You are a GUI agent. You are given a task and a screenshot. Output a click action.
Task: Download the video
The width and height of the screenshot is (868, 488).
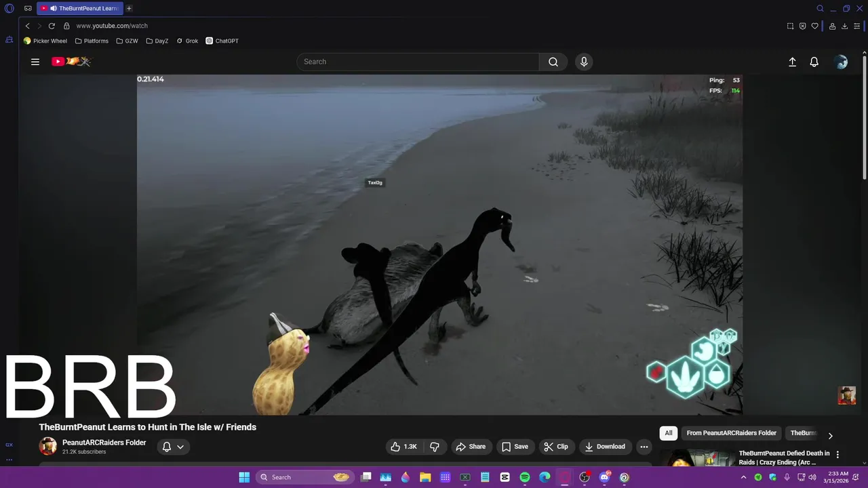(x=605, y=447)
